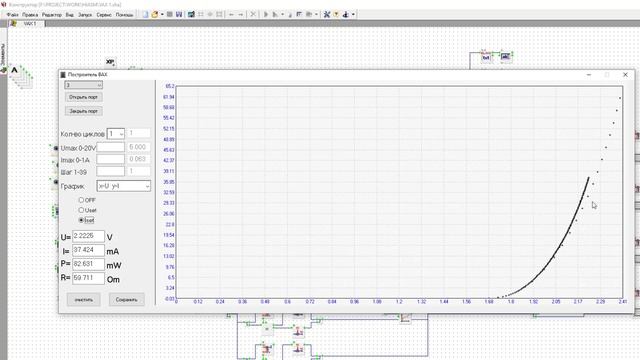The image size is (640, 360).
Task: Select the XP component on the canvas
Action: tap(110, 62)
